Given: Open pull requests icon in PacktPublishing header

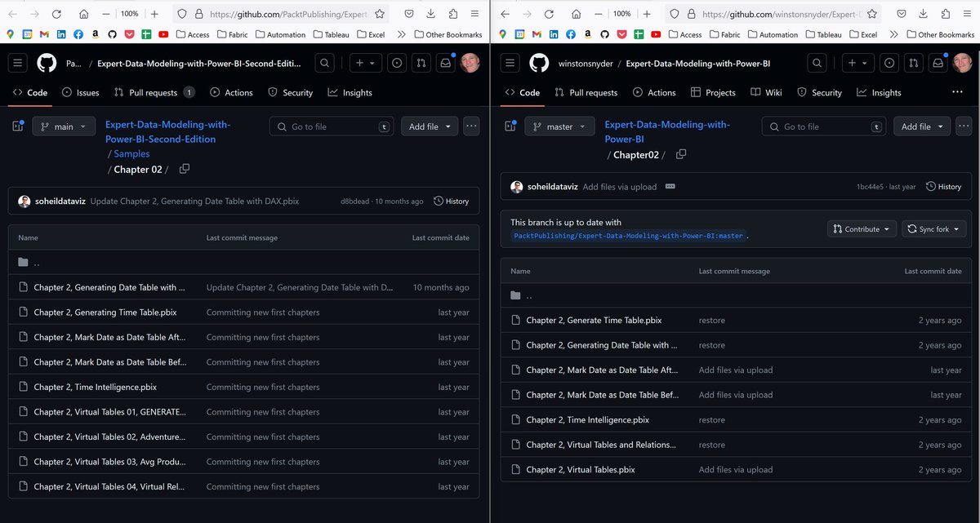Looking at the screenshot, I should pos(421,64).
